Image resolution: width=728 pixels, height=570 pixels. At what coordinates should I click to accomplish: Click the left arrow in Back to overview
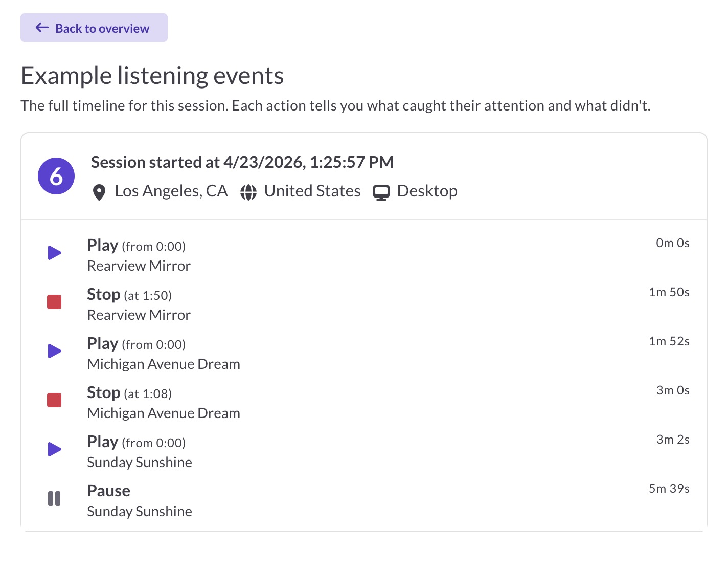[x=42, y=28]
